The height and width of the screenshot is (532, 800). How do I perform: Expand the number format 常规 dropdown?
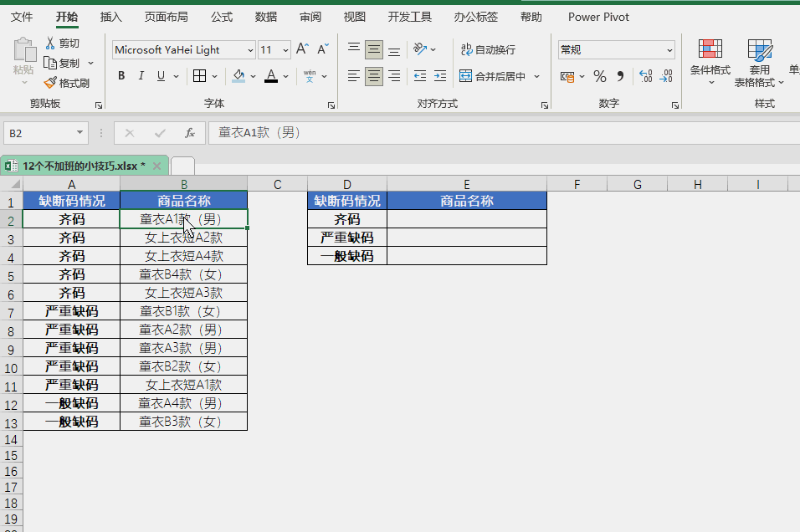669,50
